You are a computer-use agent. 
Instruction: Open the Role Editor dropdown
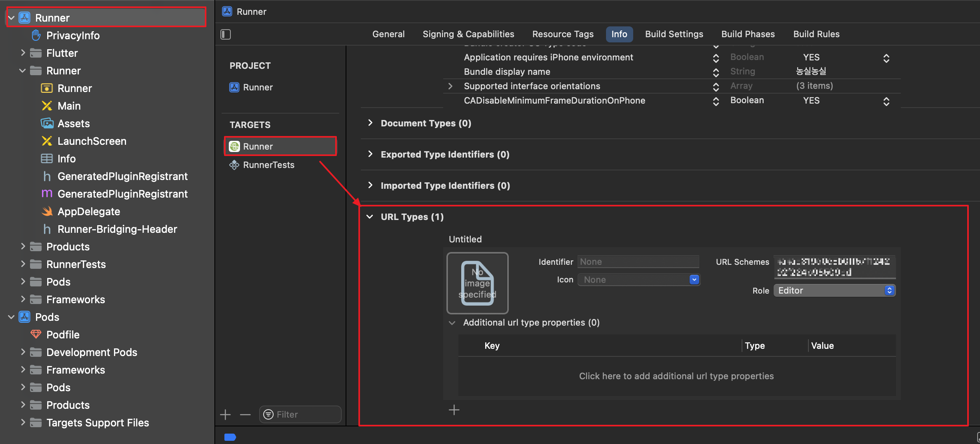click(834, 290)
